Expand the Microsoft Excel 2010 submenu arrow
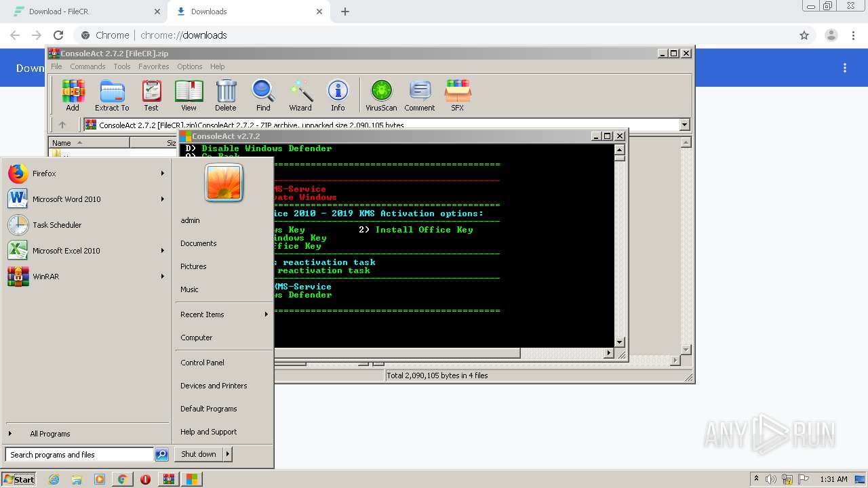Image resolution: width=868 pixels, height=488 pixels. tap(163, 251)
